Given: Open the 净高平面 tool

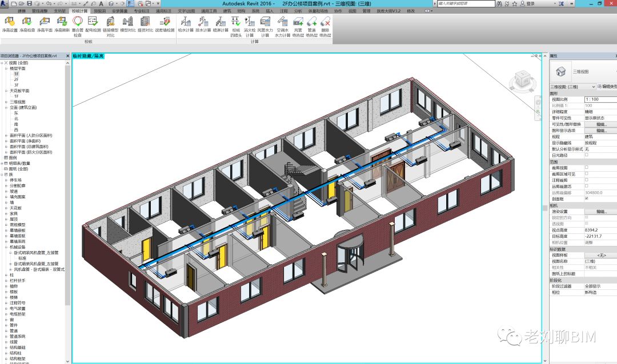Looking at the screenshot, I should [45, 24].
